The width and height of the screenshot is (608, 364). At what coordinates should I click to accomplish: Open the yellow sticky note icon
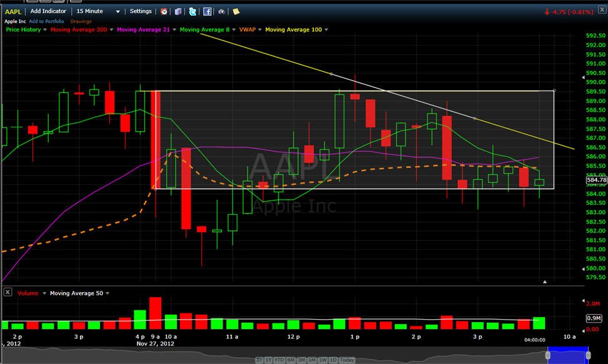(x=236, y=11)
